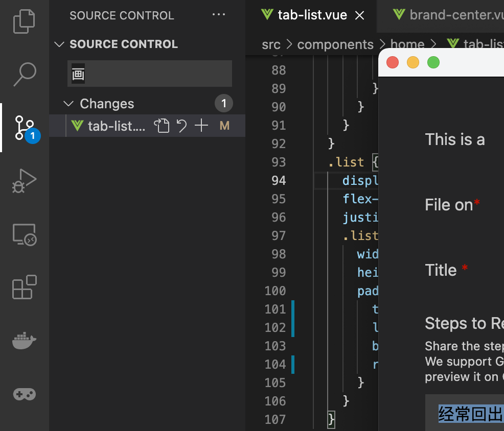Open the Extensions view
This screenshot has width=504, height=431.
pos(24,288)
